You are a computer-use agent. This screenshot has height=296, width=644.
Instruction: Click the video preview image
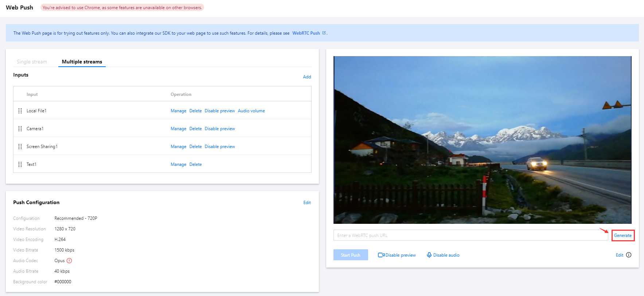(482, 140)
